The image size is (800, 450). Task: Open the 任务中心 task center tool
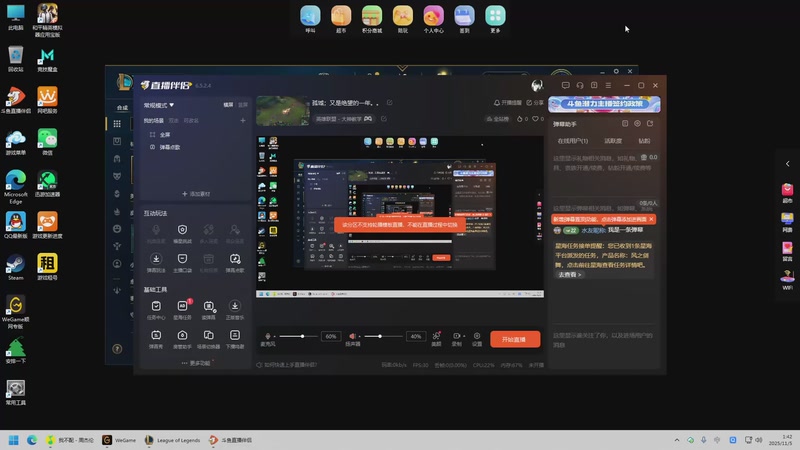click(156, 309)
